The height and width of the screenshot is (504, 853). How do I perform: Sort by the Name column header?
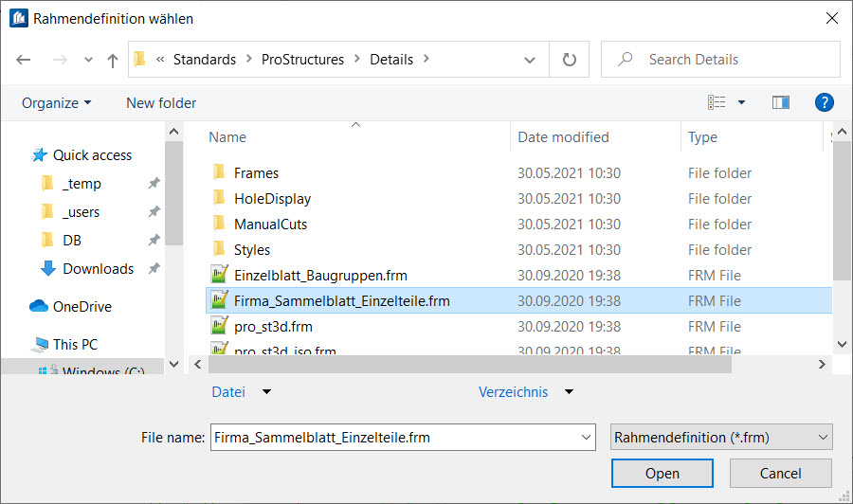227,137
